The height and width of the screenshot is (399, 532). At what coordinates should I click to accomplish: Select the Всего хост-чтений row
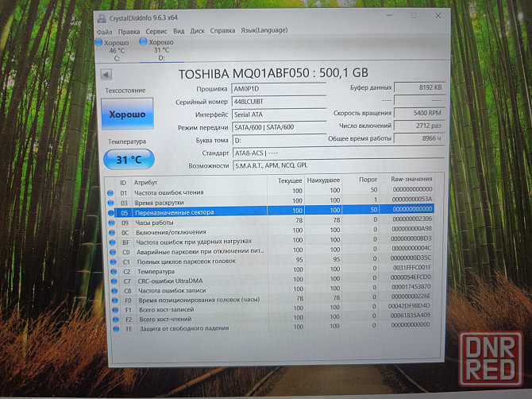point(273,318)
